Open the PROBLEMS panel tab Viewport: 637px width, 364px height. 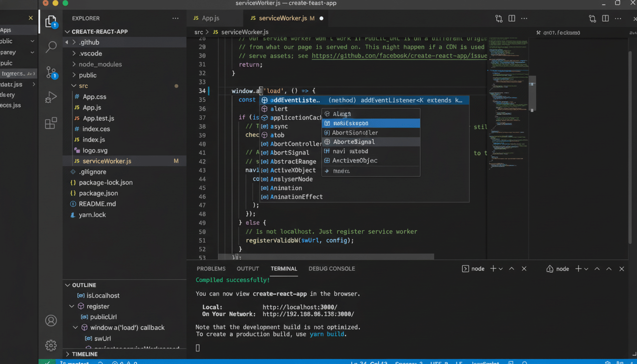211,268
